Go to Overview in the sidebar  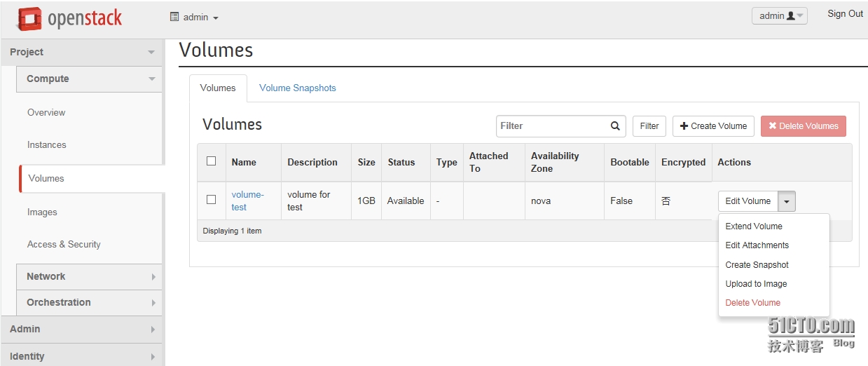tap(46, 112)
